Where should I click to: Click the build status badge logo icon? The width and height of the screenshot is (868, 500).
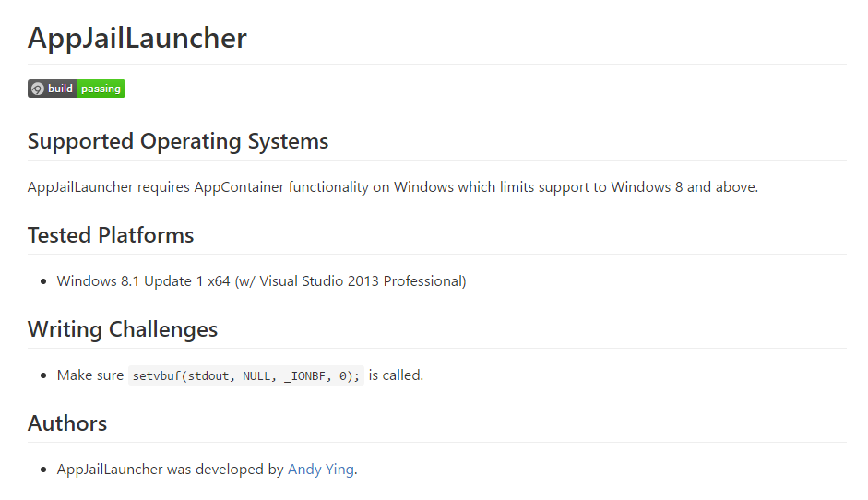[x=37, y=89]
